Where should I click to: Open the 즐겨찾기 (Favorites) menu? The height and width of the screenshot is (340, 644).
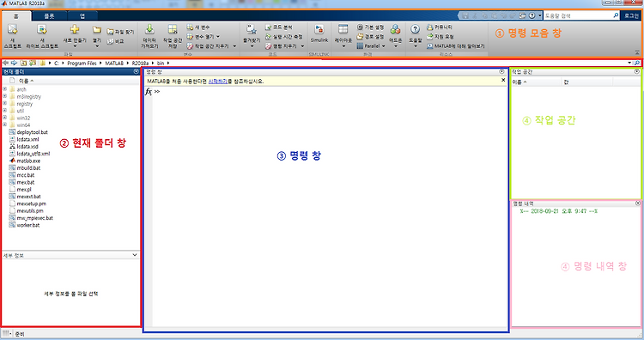coord(252,36)
